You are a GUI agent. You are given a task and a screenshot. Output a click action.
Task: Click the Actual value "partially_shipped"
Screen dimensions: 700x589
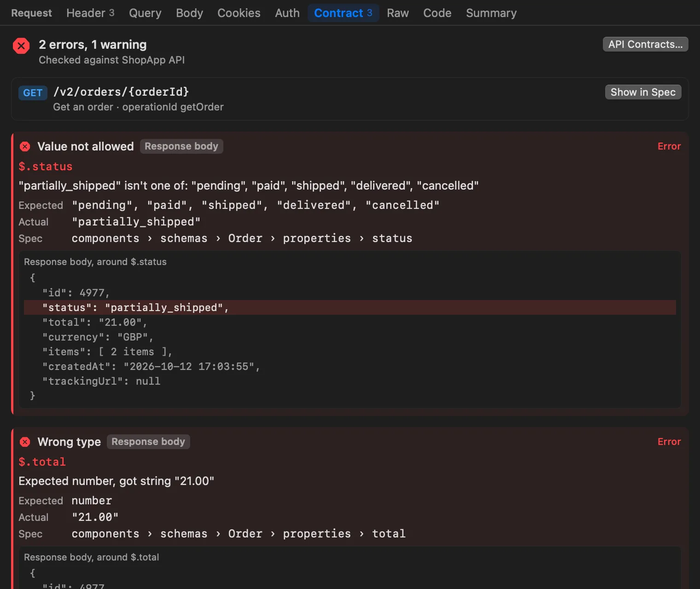click(x=136, y=222)
